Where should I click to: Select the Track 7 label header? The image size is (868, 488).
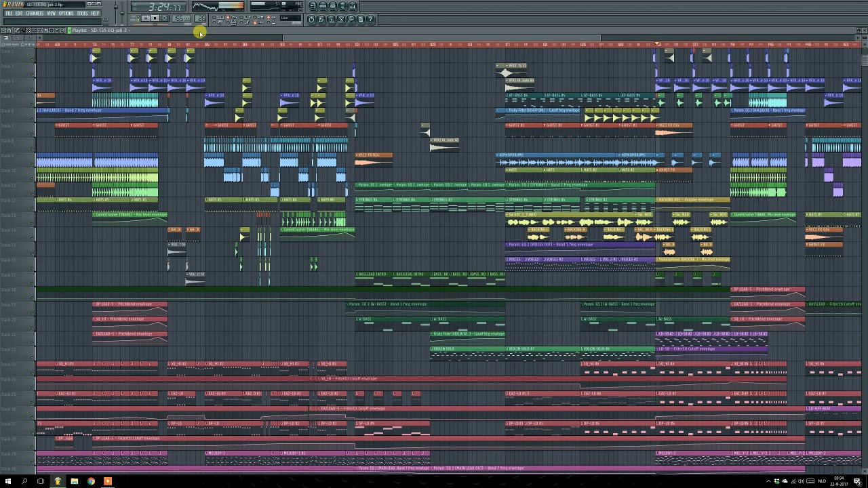coord(18,129)
